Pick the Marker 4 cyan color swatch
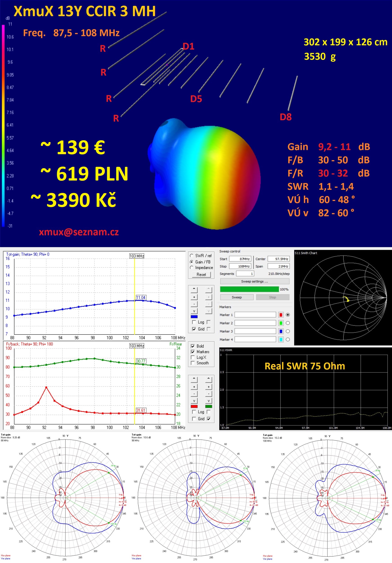Image resolution: width=392 pixels, height=563 pixels. coord(281,339)
